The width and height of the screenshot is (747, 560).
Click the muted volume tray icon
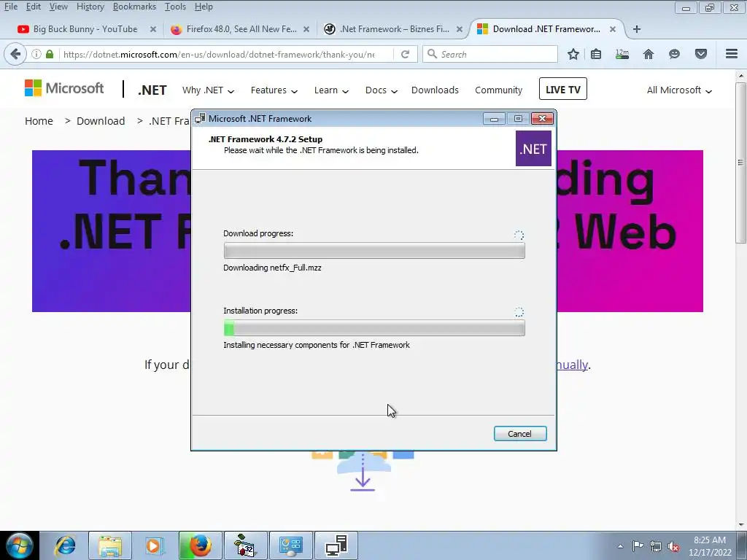(673, 546)
